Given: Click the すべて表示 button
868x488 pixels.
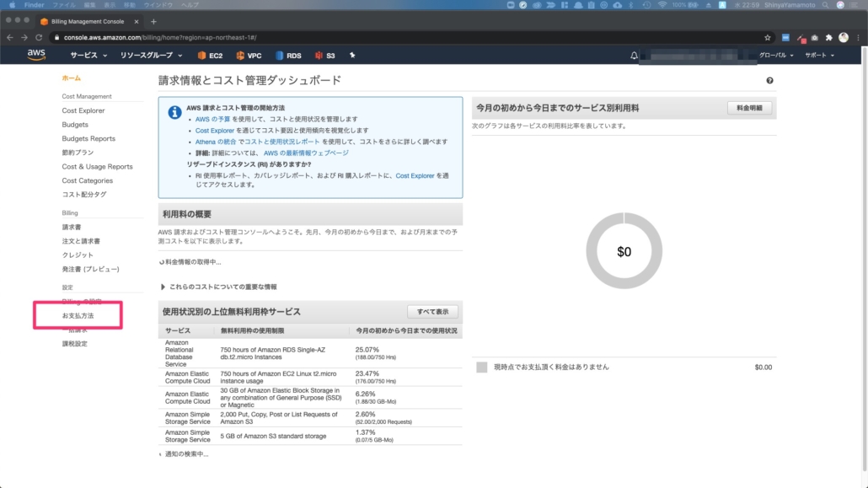Looking at the screenshot, I should pos(432,311).
